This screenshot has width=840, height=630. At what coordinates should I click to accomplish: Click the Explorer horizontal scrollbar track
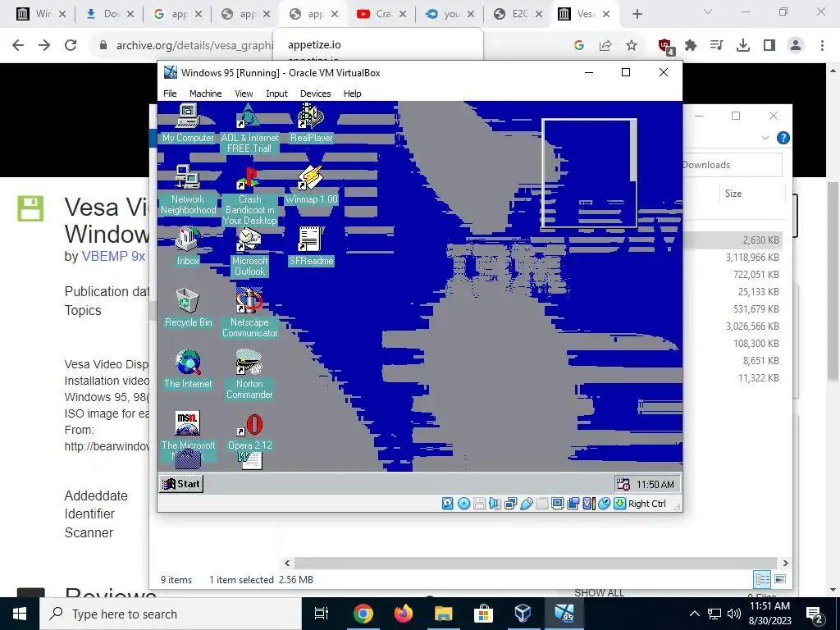pyautogui.click(x=536, y=563)
